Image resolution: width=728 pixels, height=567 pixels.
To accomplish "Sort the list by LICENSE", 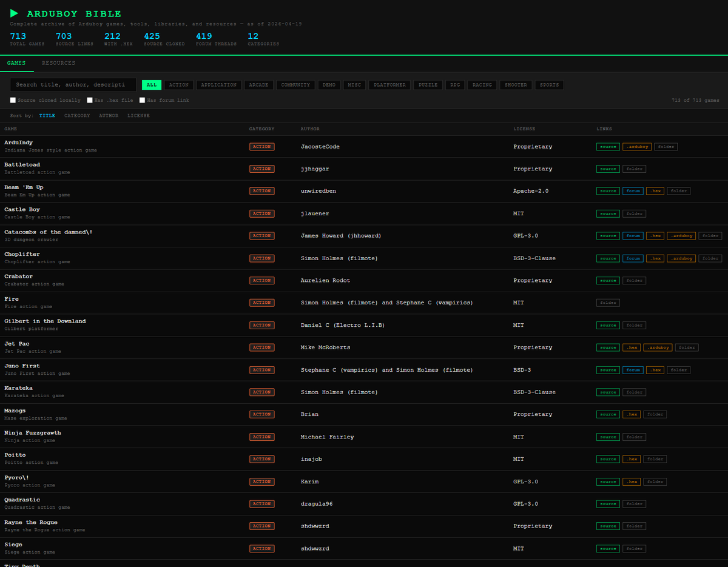I will pos(138,115).
